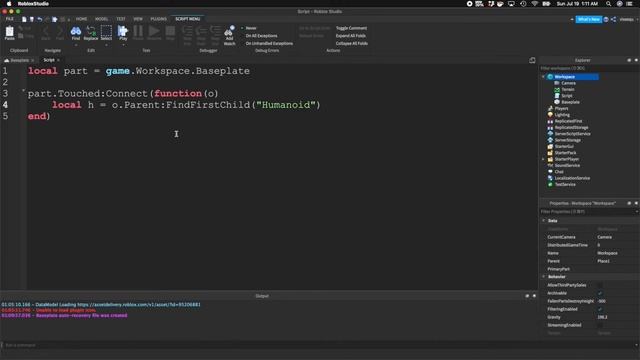Open the dropdown arrow under Find

(76, 45)
